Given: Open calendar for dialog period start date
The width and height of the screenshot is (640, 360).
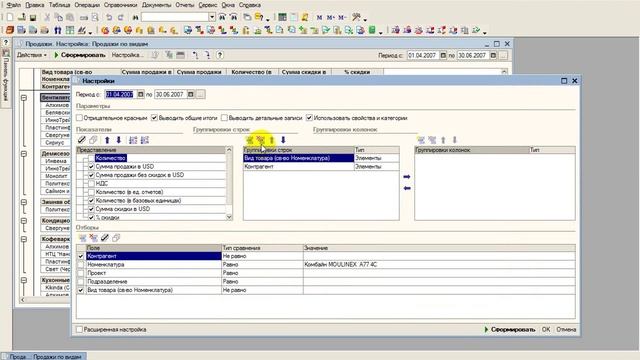Looking at the screenshot, I should (140, 94).
